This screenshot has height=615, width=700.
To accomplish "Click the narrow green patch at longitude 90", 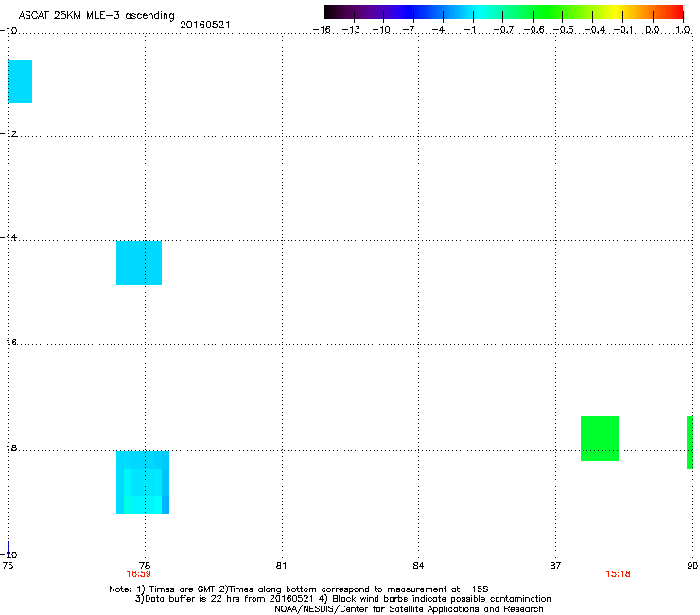I will (690, 443).
